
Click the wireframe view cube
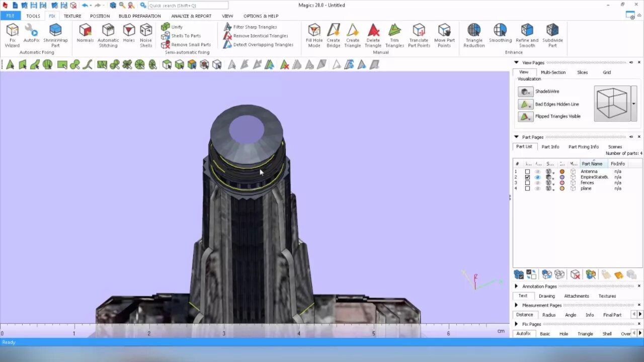[612, 104]
